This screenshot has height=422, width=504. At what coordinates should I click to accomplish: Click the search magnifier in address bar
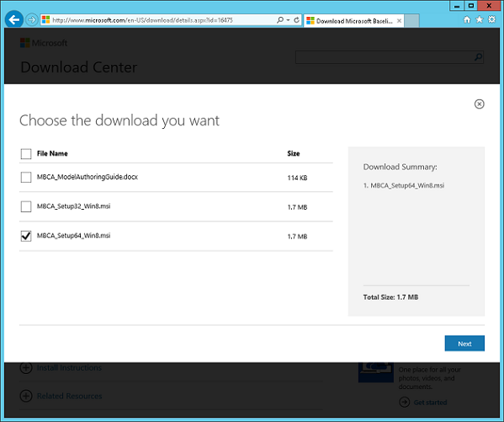click(x=280, y=20)
